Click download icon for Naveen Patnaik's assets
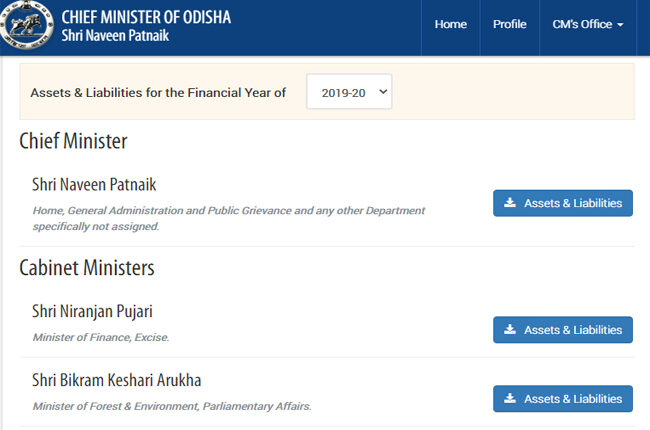The height and width of the screenshot is (430, 650). point(510,203)
